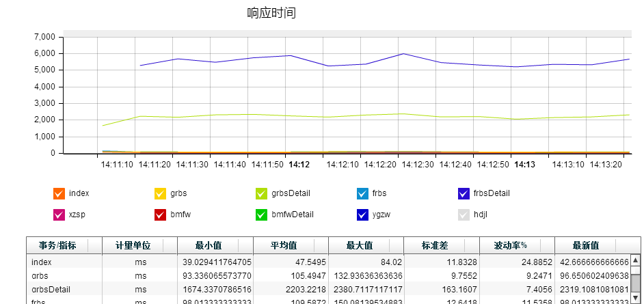Toggle the bmfw legend checkbox
The height and width of the screenshot is (304, 644).
pos(160,215)
